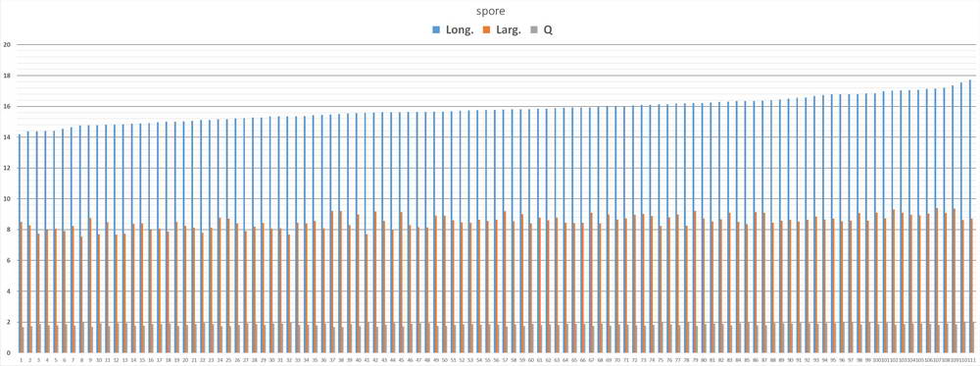The width and height of the screenshot is (980, 366).
Task: Click the y-axis value 0
Action: [x=7, y=353]
